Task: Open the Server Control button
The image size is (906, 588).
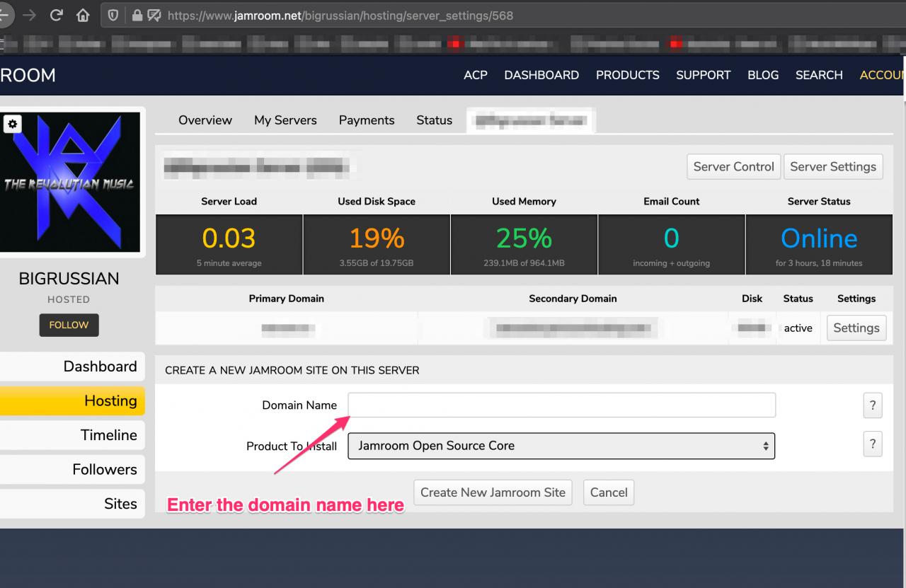Action: tap(733, 167)
